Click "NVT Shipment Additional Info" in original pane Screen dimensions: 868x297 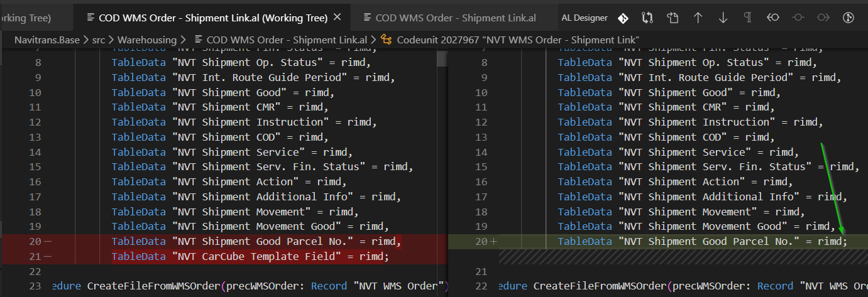pos(263,197)
